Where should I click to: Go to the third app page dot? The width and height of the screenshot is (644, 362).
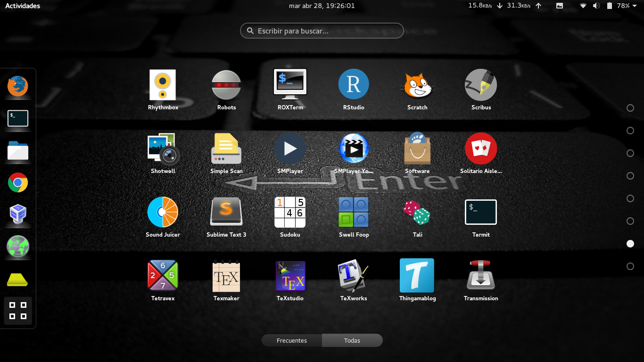click(630, 153)
